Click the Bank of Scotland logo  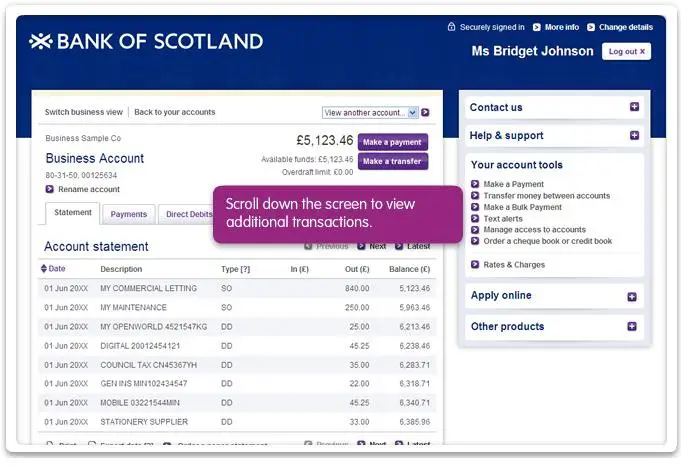pos(146,41)
